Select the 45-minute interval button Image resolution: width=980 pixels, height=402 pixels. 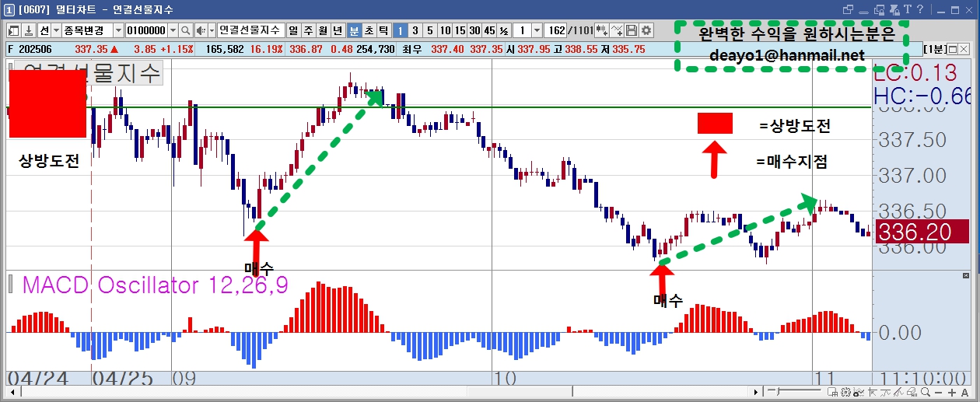pyautogui.click(x=489, y=30)
